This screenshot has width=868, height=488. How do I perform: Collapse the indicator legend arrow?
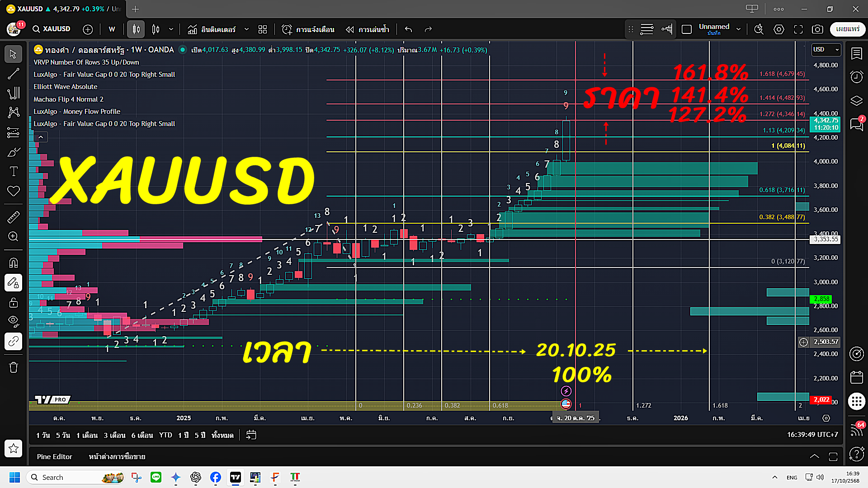point(41,137)
